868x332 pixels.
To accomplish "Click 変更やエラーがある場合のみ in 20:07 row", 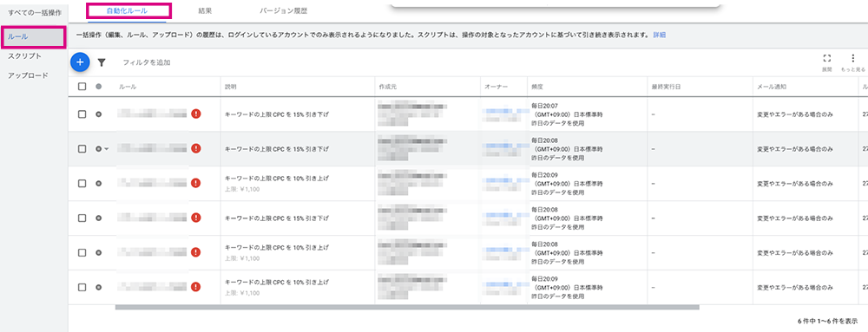I will point(794,114).
